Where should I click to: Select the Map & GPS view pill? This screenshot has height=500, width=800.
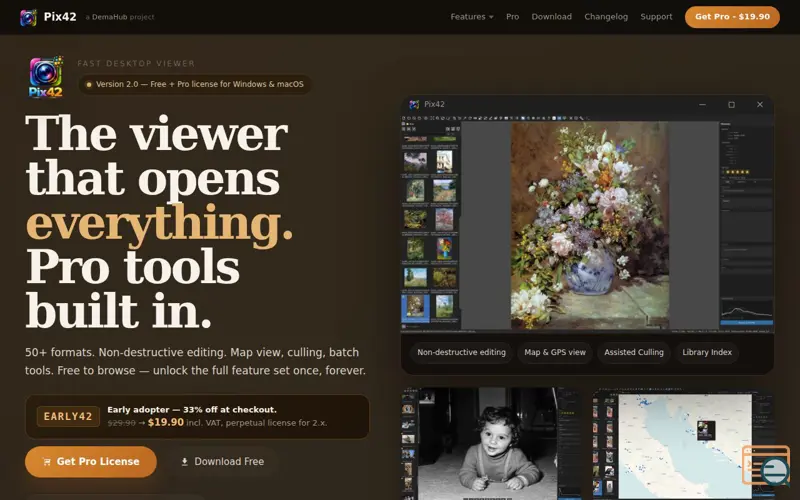tap(555, 353)
